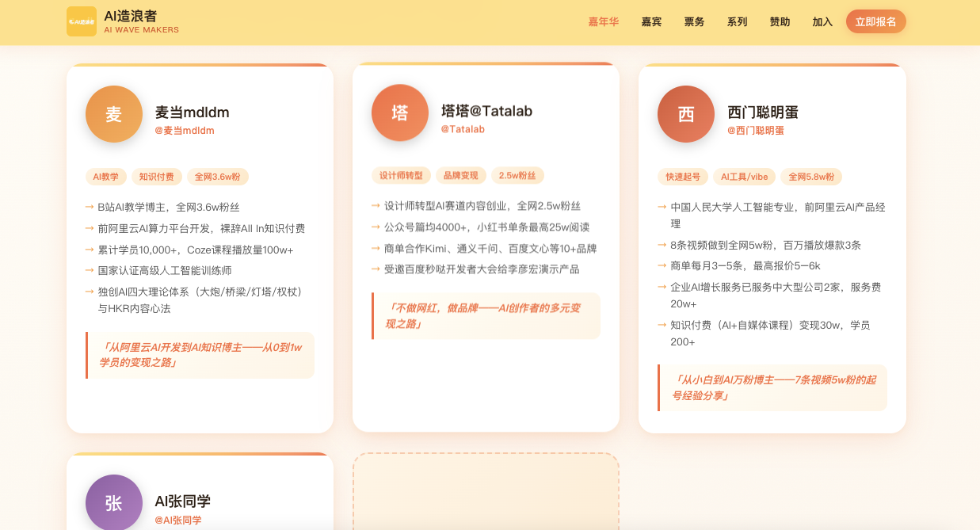Click the empty dashed placeholder card
This screenshot has width=980, height=530.
coord(486,491)
